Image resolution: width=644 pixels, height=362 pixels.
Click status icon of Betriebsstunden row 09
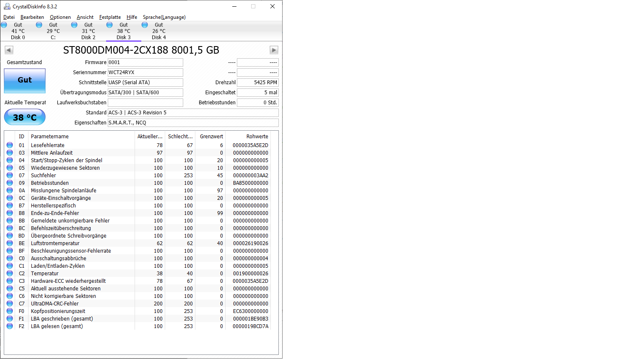coord(10,183)
